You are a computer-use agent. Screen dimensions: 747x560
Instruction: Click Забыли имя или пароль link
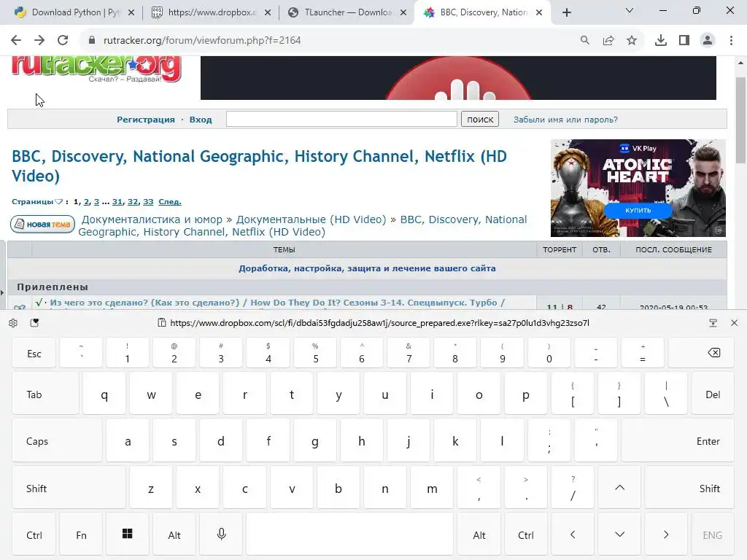pos(565,120)
